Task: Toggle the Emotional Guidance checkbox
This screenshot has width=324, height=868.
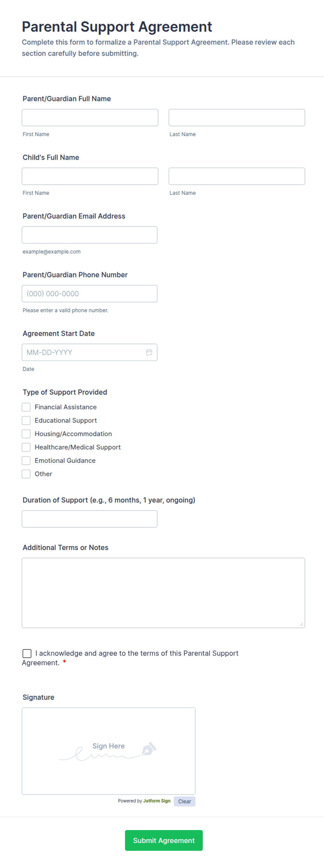Action: pos(26,460)
